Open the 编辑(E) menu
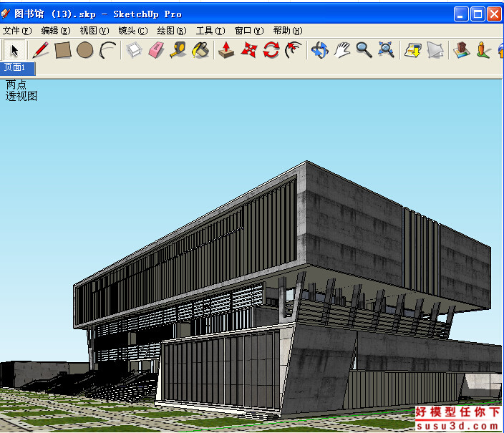Image resolution: width=504 pixels, height=433 pixels. 56,31
